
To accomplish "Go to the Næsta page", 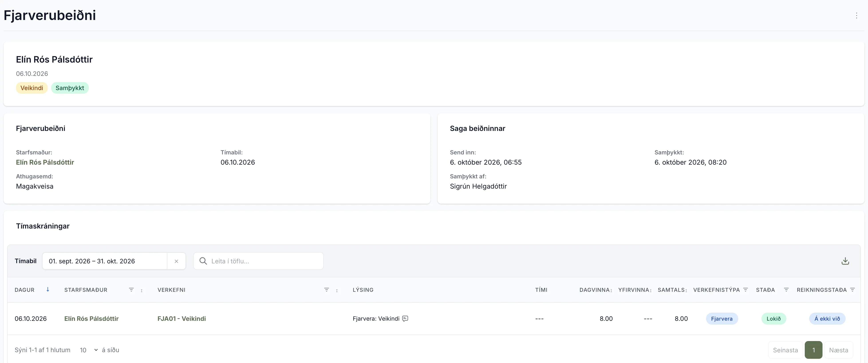I will (838, 350).
